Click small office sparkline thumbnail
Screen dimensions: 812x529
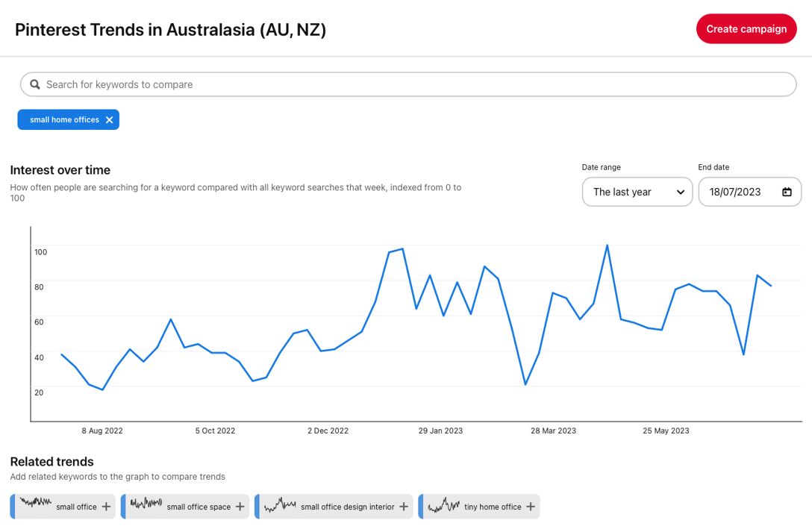click(x=35, y=503)
